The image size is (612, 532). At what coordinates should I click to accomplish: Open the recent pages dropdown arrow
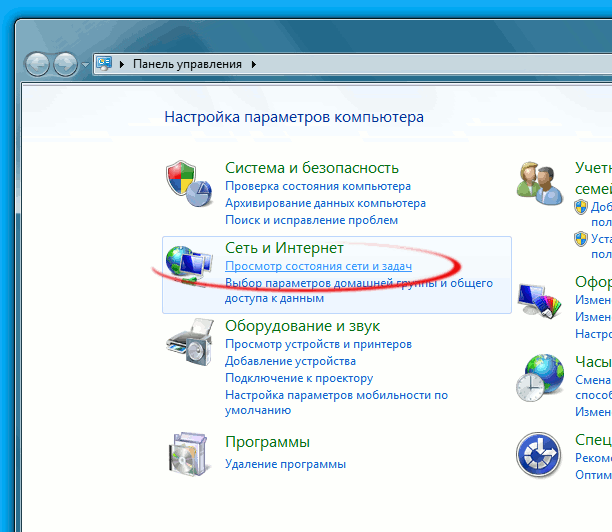[x=85, y=65]
